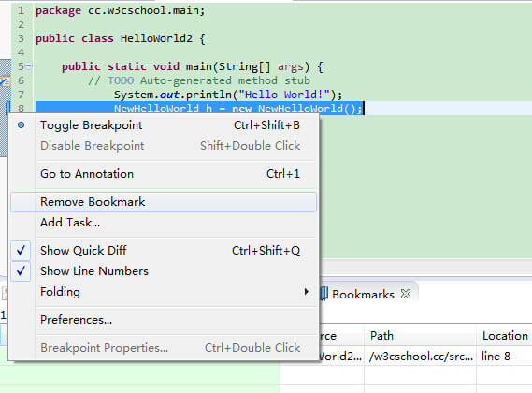Open Add Task... dialog
Image resolution: width=532 pixels, height=393 pixels.
[x=164, y=223]
